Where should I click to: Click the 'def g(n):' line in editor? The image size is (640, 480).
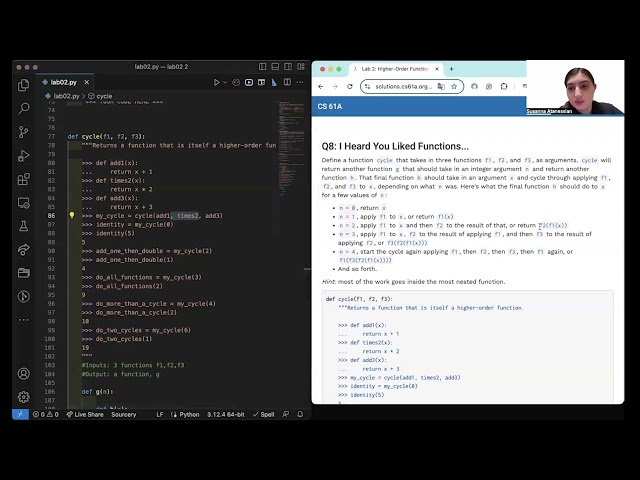click(x=97, y=391)
